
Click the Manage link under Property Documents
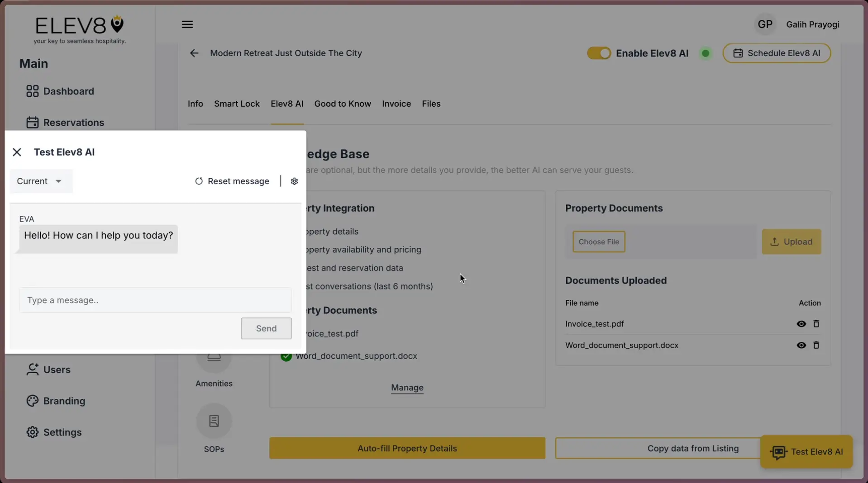(406, 388)
